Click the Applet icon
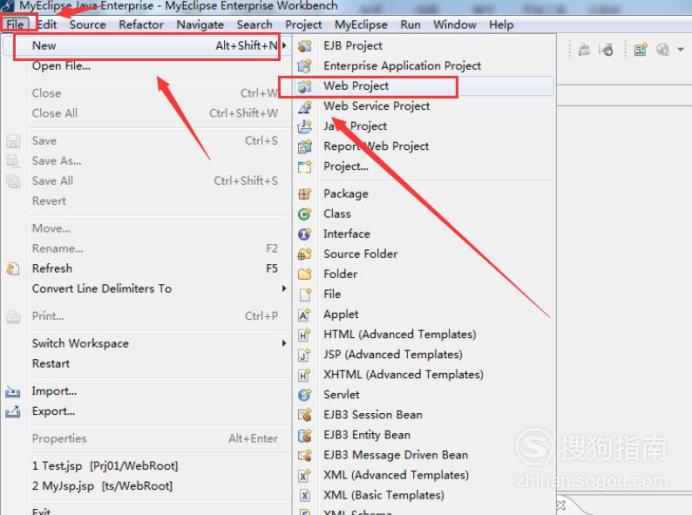692x515 pixels. tap(305, 315)
